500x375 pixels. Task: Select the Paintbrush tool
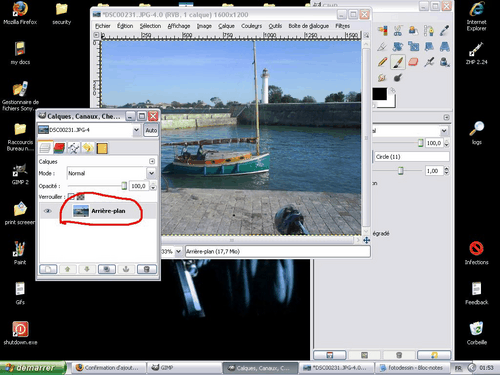coord(398,62)
